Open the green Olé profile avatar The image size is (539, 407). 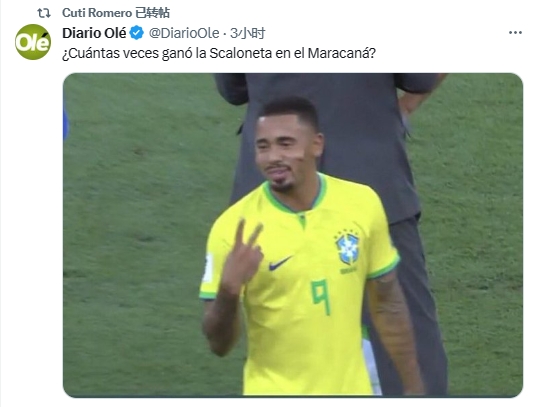click(33, 42)
